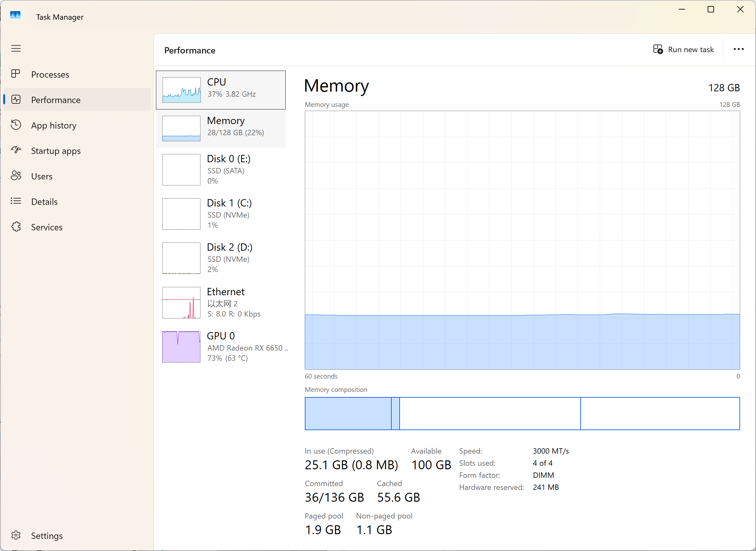
Task: Select GPU 0 AMD Radeon entry
Action: [x=221, y=347]
